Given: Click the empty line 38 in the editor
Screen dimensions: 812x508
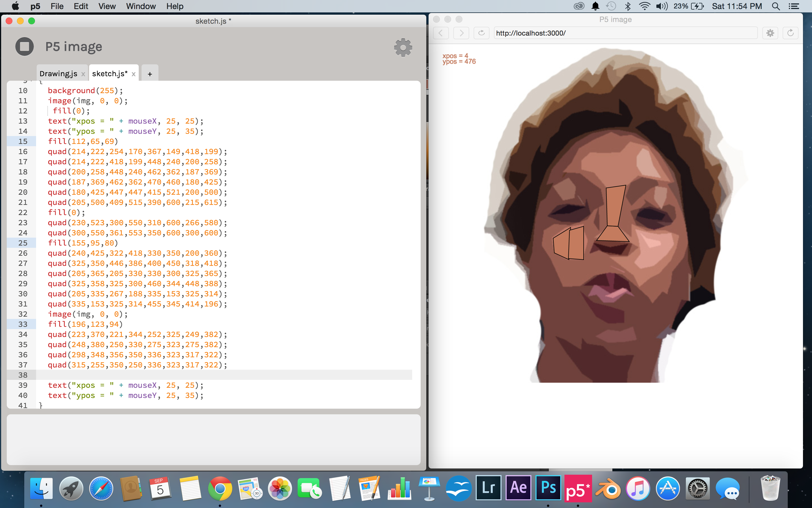Looking at the screenshot, I should pos(224,375).
